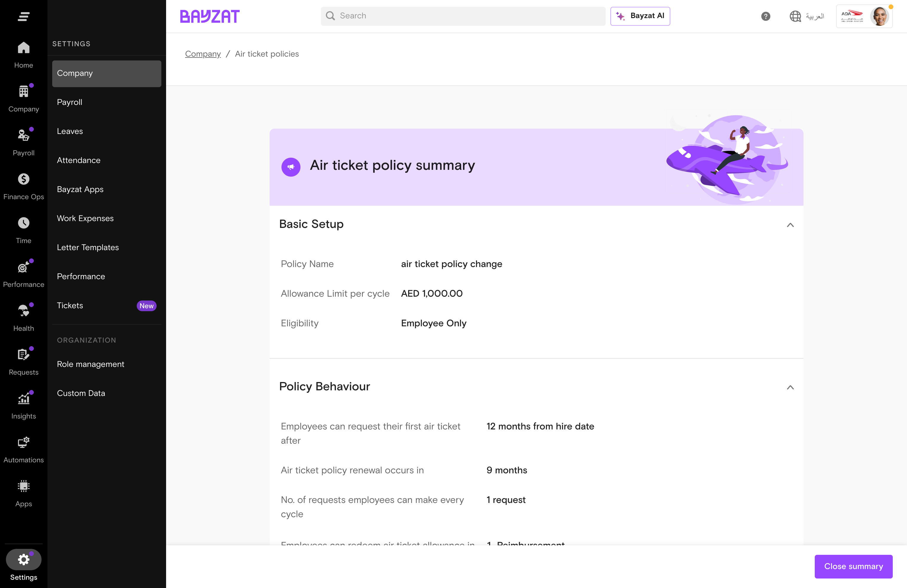Click into the Search field
Viewport: 907px width, 588px height.
pyautogui.click(x=463, y=16)
